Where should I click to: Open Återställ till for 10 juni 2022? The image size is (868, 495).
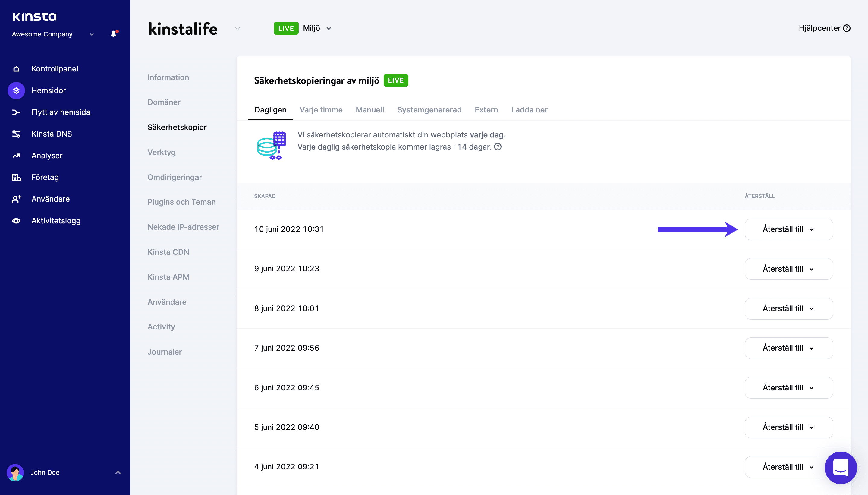click(x=788, y=229)
